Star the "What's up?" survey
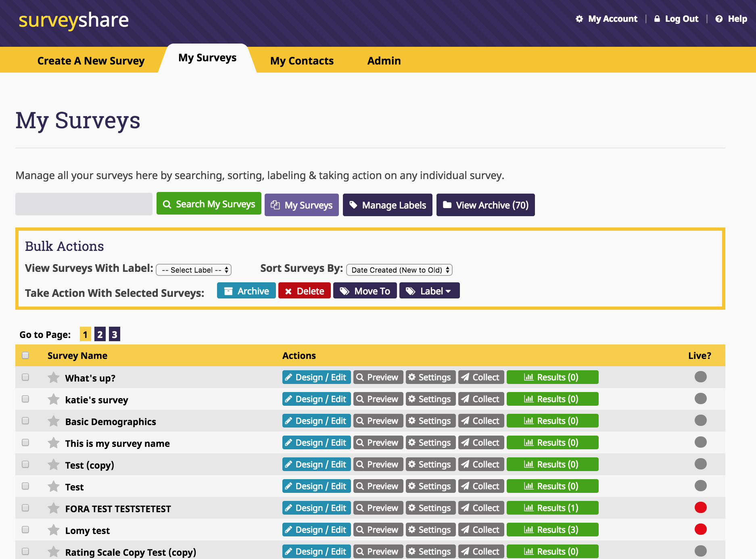 point(53,378)
